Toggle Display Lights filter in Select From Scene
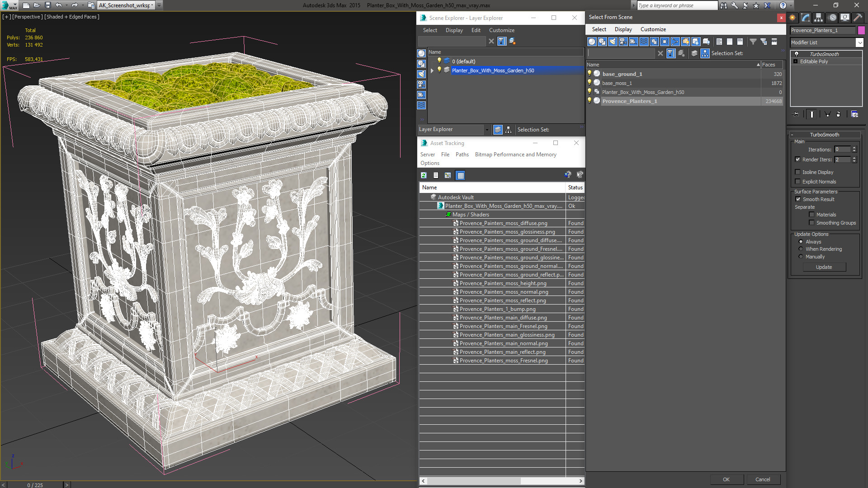The width and height of the screenshot is (868, 488). 613,42
